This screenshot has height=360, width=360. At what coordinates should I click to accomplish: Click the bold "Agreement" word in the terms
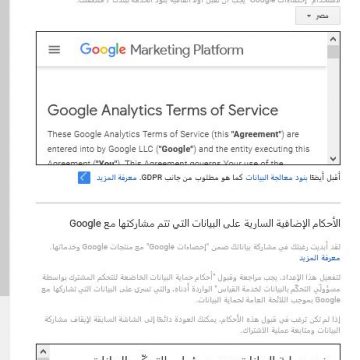[x=256, y=134]
